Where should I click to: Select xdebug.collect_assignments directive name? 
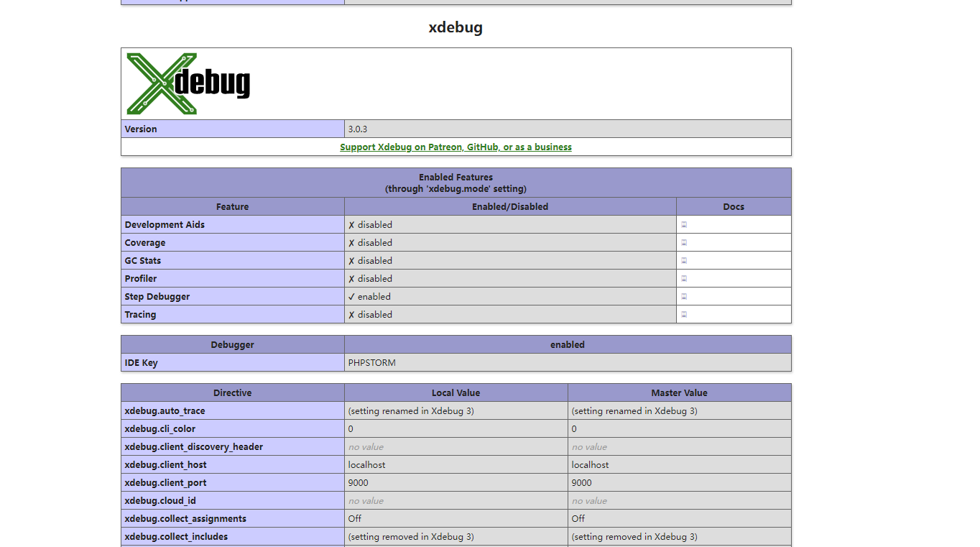(x=185, y=519)
